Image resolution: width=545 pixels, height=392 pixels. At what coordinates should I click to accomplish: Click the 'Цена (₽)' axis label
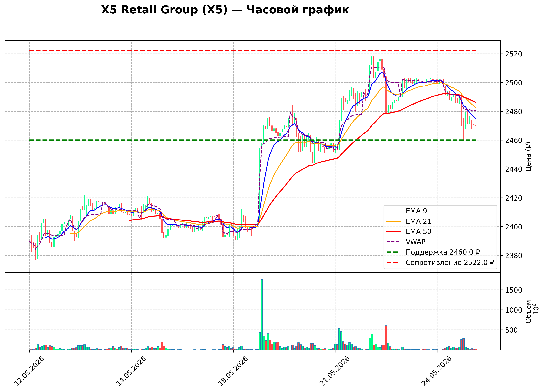(x=528, y=156)
